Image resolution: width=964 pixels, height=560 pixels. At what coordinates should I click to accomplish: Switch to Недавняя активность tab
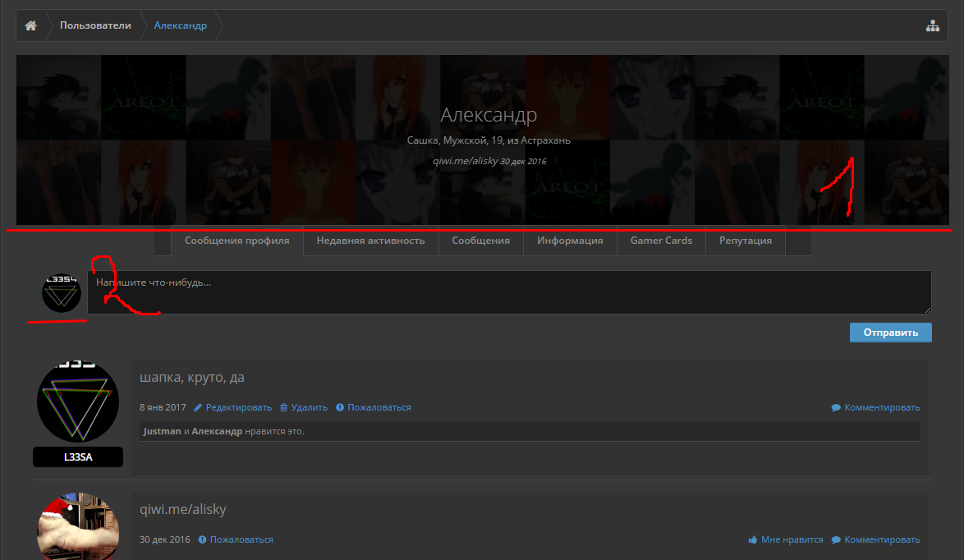(370, 241)
